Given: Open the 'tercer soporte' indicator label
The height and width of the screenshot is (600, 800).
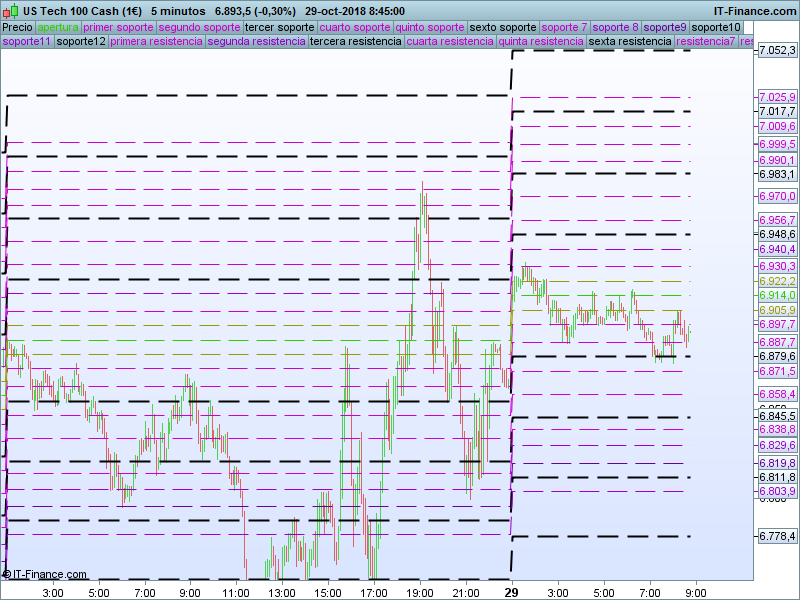Looking at the screenshot, I should [279, 27].
